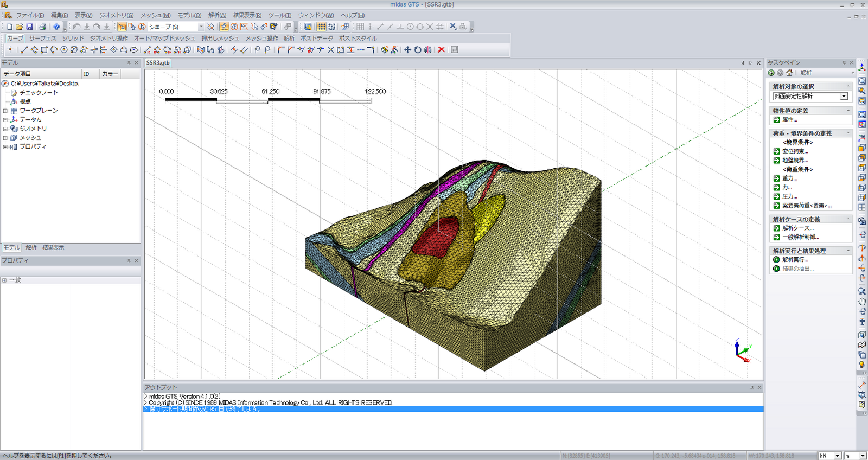Expand the 一般 property group

4,280
